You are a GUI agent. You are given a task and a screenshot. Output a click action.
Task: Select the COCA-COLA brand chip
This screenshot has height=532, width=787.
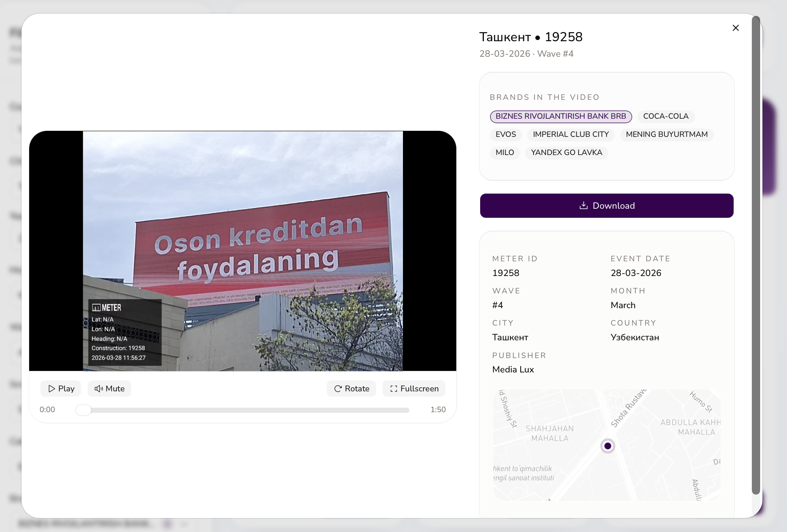point(666,116)
